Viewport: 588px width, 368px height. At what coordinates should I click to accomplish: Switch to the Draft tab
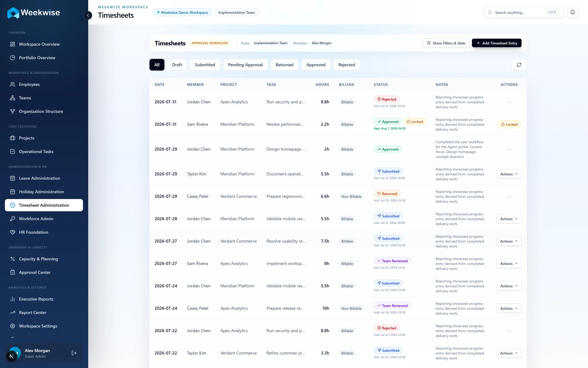tap(177, 65)
